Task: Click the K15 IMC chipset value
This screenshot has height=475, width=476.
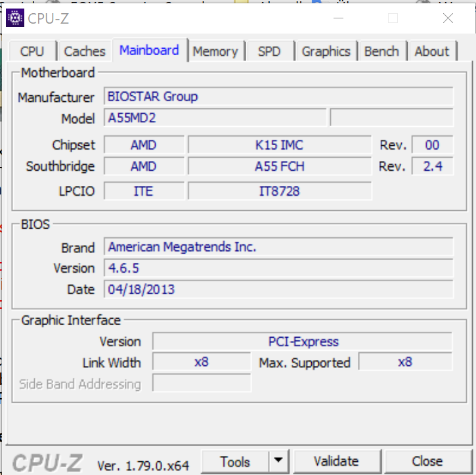Action: click(x=280, y=145)
